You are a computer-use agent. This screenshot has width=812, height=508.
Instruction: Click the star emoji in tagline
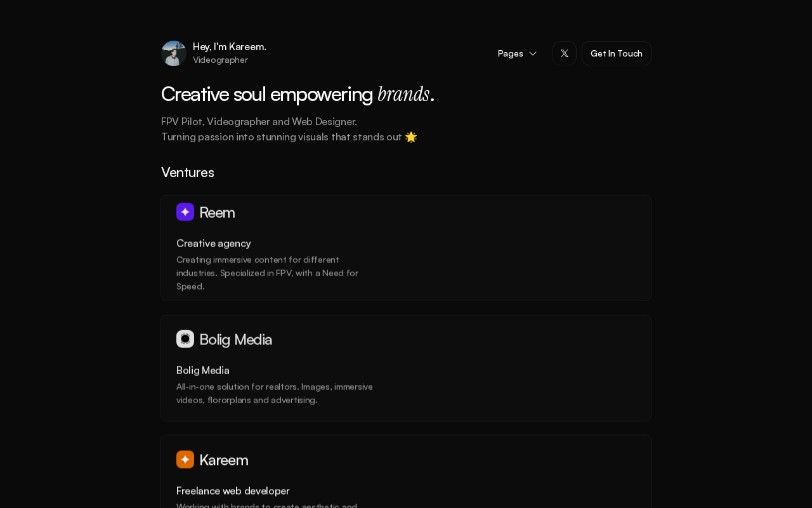(411, 137)
